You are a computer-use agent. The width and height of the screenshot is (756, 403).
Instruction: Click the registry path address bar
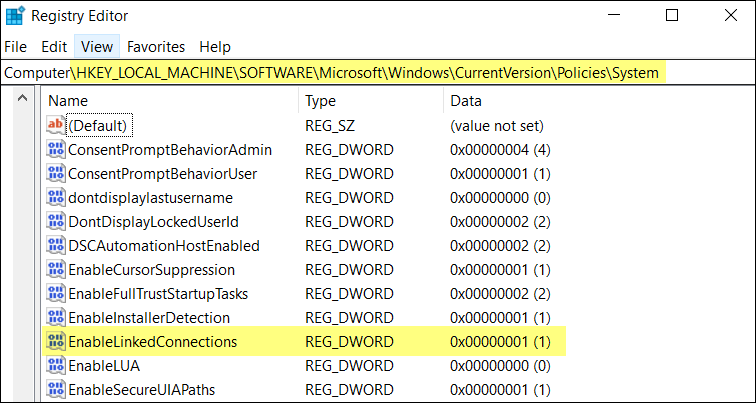[378, 73]
